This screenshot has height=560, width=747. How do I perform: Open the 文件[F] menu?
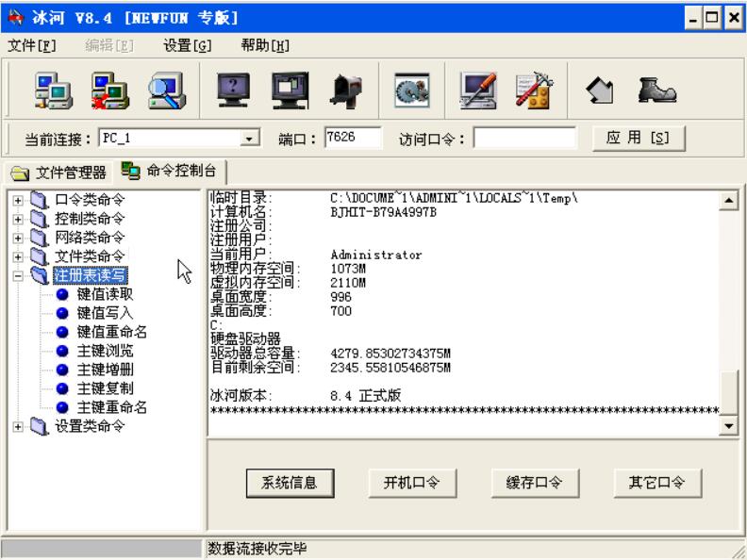coord(32,45)
